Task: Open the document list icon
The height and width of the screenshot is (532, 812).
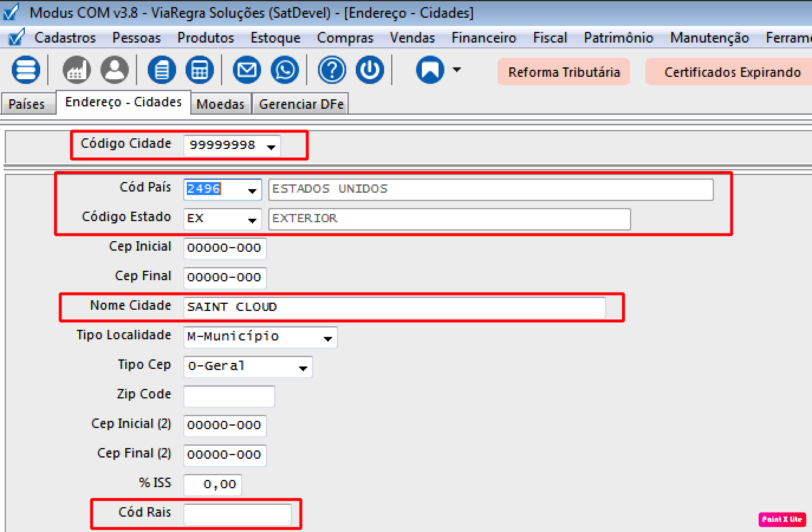Action: pyautogui.click(x=161, y=70)
